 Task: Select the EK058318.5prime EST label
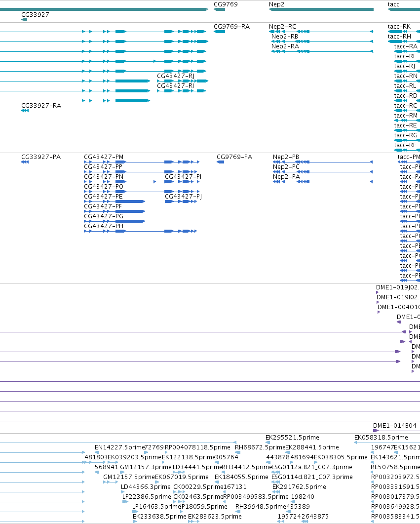coord(382,438)
